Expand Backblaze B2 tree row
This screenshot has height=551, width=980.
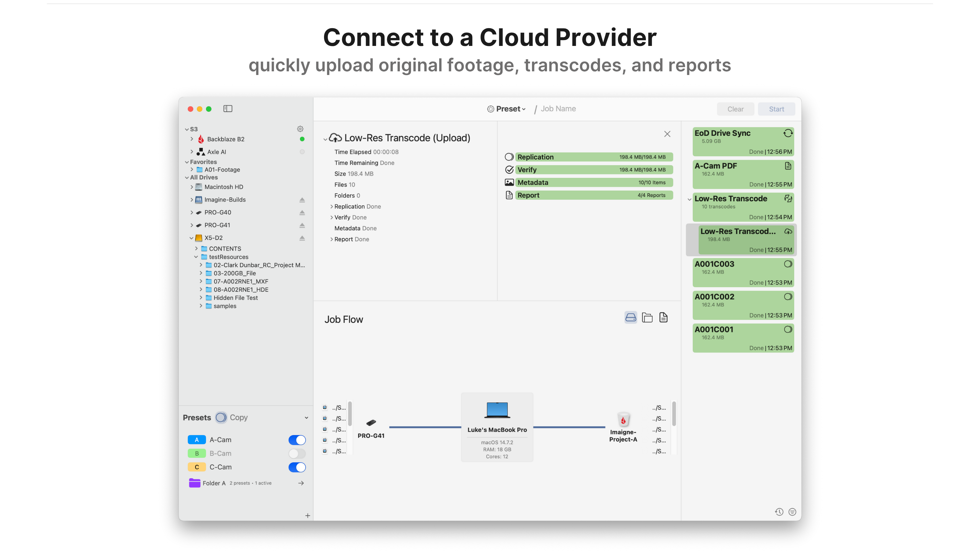coord(192,139)
